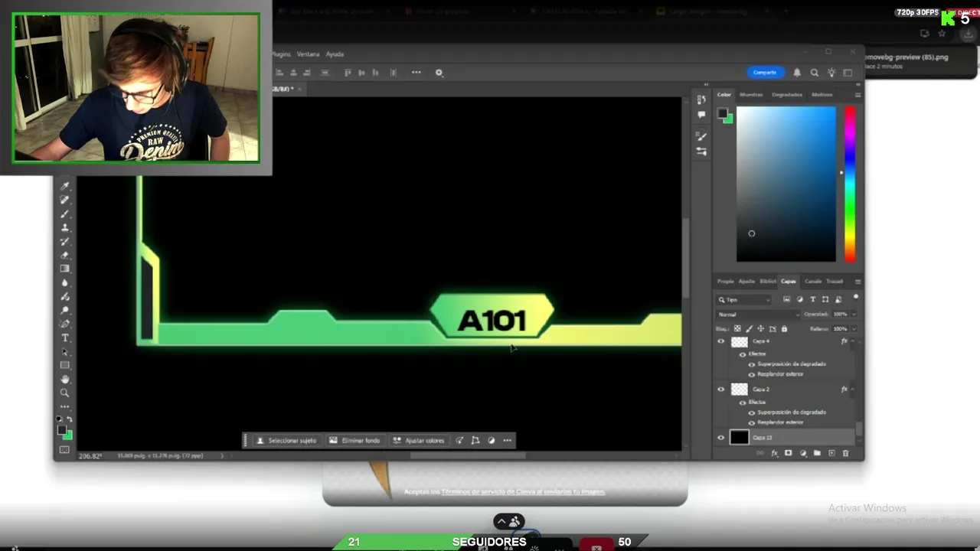Collapse effects list of Capa 4
The width and height of the screenshot is (980, 551).
click(x=852, y=341)
